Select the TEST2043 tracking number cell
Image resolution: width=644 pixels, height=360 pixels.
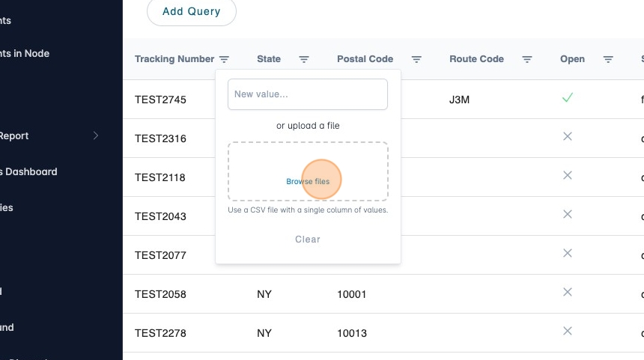pyautogui.click(x=160, y=216)
